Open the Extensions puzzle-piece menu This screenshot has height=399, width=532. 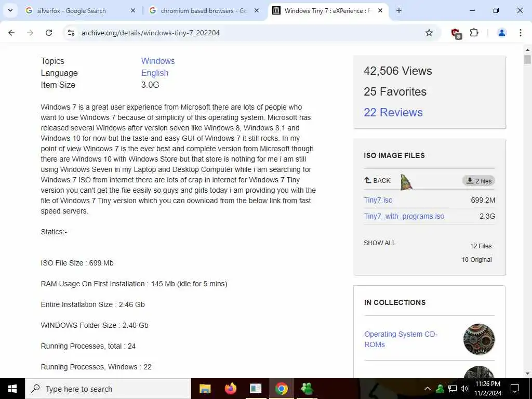pyautogui.click(x=474, y=33)
